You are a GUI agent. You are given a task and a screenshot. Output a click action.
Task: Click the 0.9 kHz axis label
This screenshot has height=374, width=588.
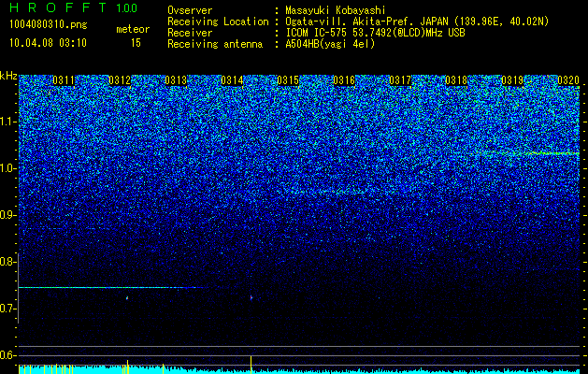(x=7, y=215)
